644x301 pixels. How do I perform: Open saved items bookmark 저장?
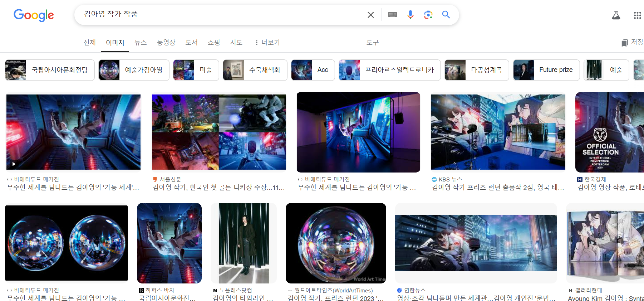click(632, 42)
